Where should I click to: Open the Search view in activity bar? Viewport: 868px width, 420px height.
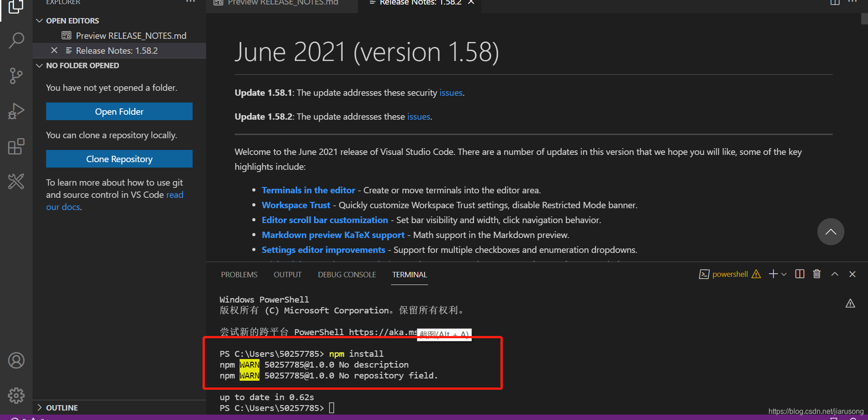[16, 40]
